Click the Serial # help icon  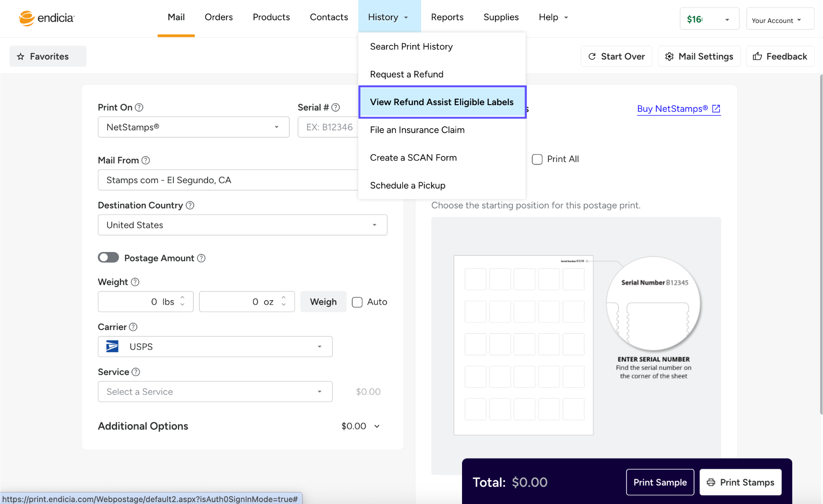coord(336,107)
